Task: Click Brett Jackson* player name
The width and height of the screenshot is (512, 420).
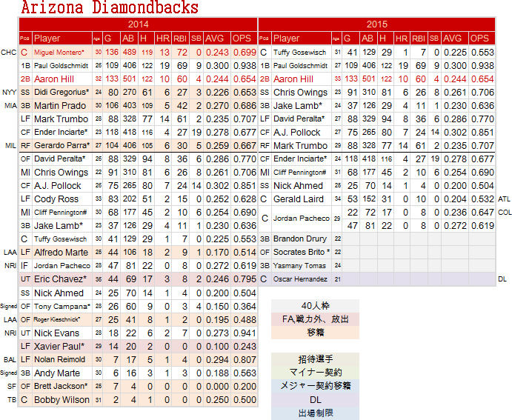Action: 61,386
